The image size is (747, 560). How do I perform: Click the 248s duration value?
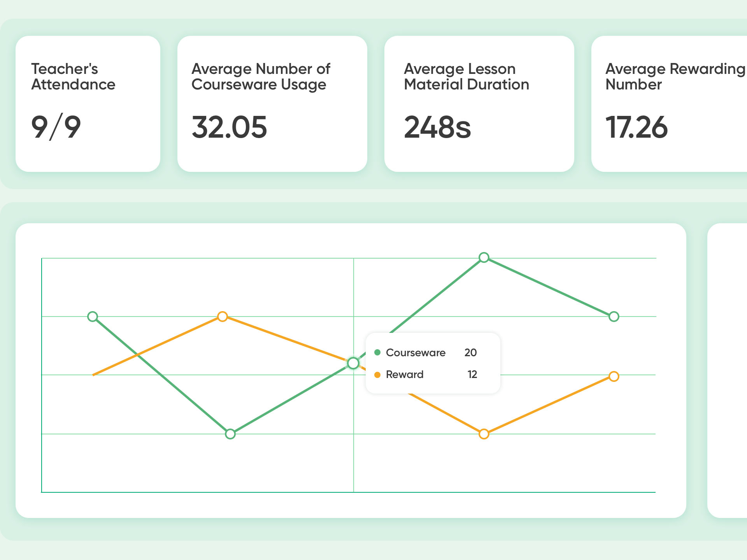pyautogui.click(x=437, y=127)
